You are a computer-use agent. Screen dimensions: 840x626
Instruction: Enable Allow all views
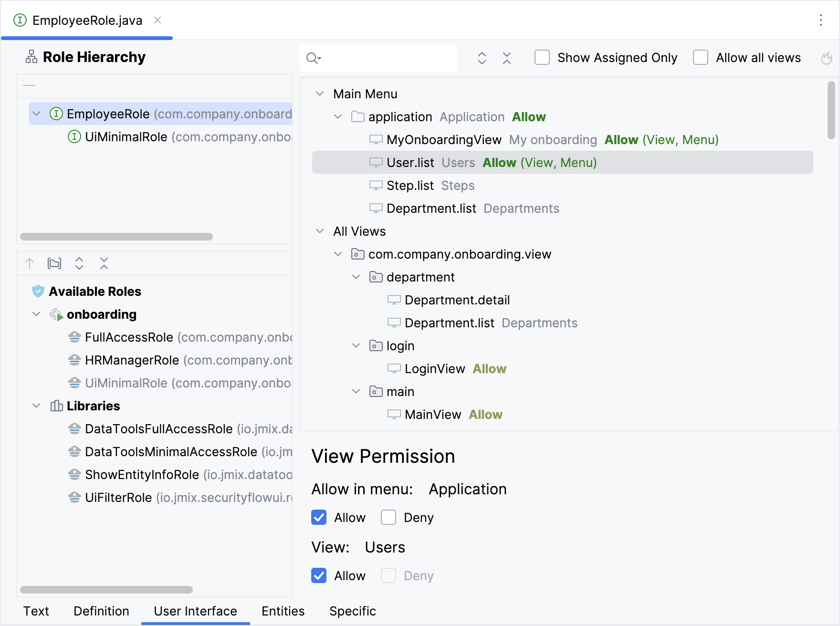tap(701, 57)
